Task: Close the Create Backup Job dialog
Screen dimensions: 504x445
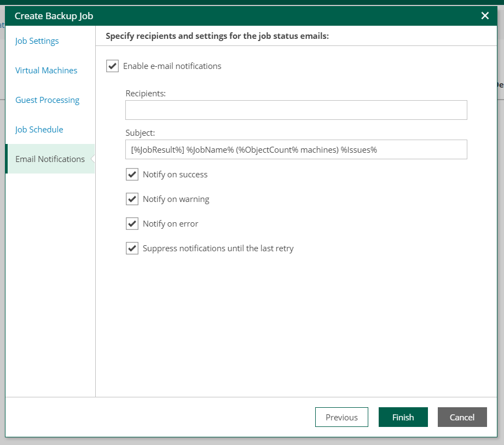Action: point(484,16)
